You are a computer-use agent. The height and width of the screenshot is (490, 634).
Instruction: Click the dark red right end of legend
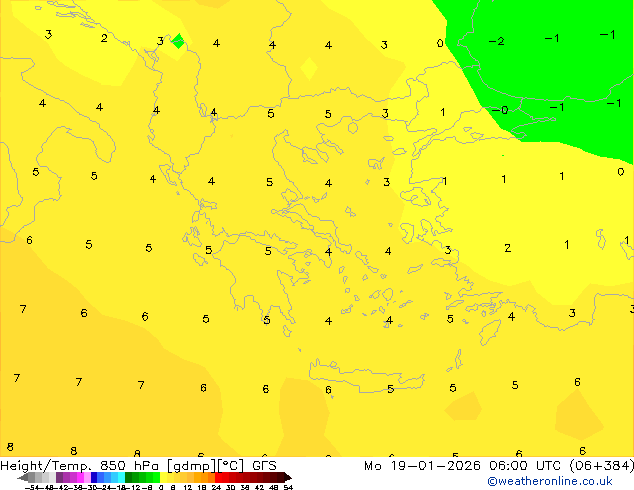point(284,477)
